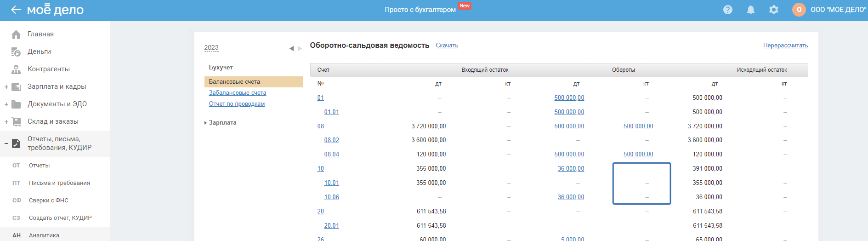Click Документы и ЭДО folder icon
Viewport: 868px width, 241px height.
point(16,104)
